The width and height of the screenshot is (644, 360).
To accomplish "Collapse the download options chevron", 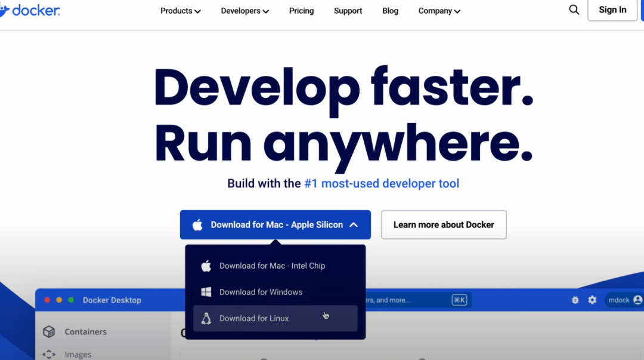I will point(354,224).
